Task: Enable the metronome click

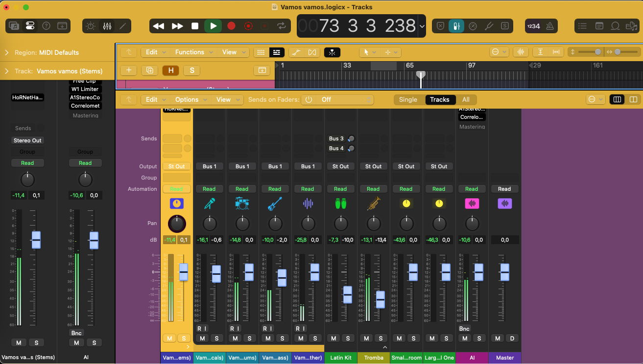Action: click(550, 26)
